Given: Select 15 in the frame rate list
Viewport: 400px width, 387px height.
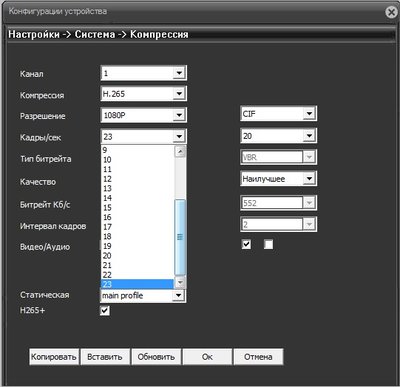Looking at the screenshot, I should (137, 208).
